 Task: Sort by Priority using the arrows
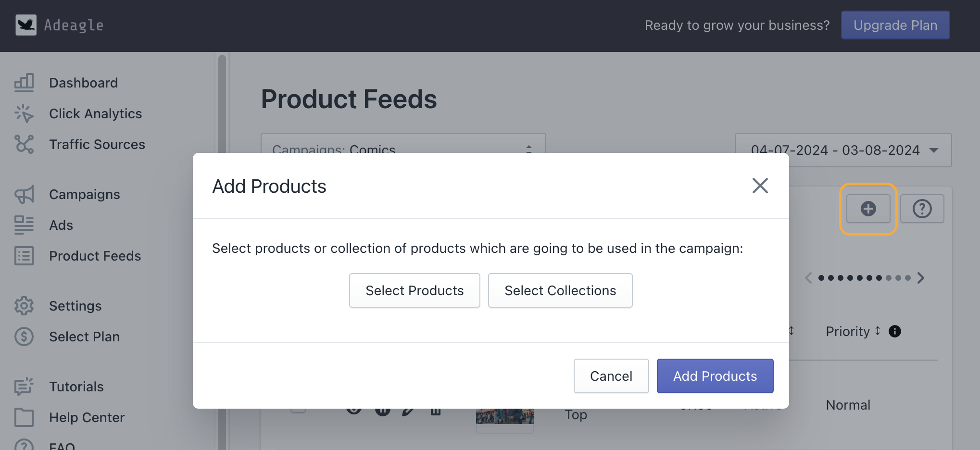click(x=877, y=331)
